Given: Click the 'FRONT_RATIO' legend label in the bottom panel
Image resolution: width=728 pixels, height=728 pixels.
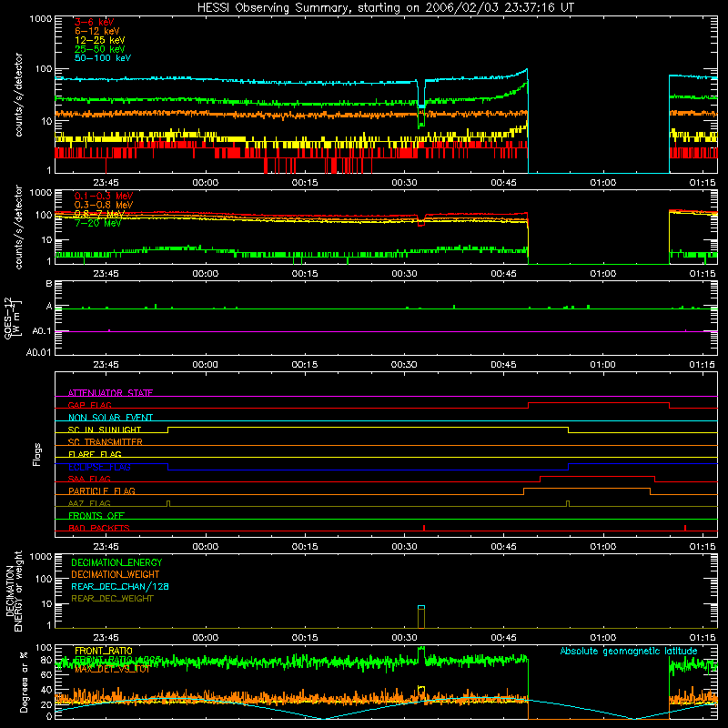Looking at the screenshot, I should 104,651.
